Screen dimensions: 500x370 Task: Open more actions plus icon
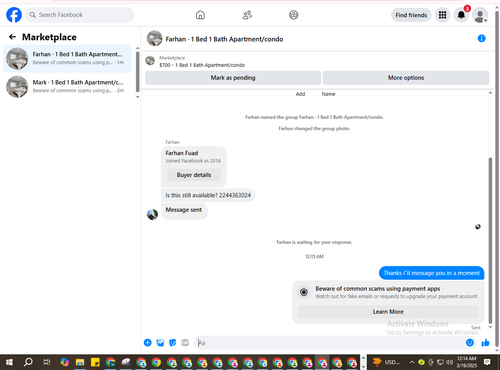coord(148,343)
